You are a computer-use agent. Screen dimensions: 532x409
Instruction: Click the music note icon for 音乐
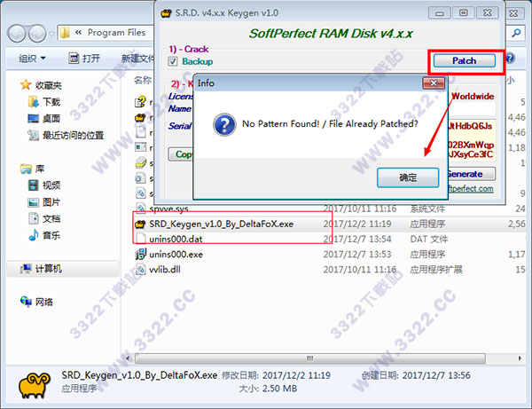tap(34, 235)
